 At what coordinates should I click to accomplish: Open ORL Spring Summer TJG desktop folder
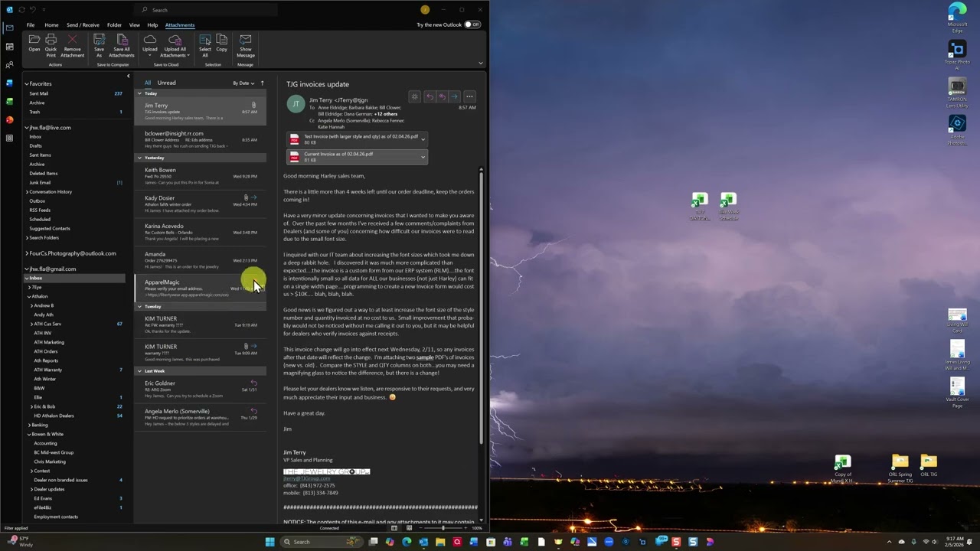pos(900,469)
